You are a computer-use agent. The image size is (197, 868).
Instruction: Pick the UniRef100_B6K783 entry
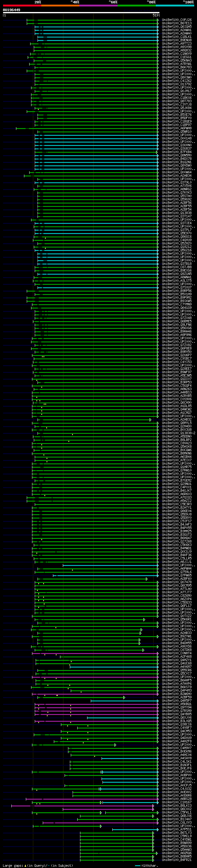coord(176,67)
